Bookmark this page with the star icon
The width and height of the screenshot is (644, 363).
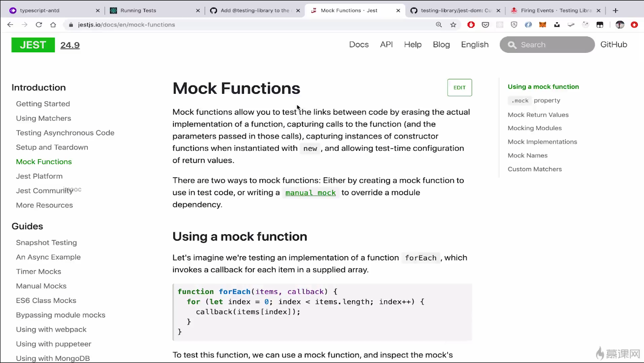pyautogui.click(x=453, y=24)
